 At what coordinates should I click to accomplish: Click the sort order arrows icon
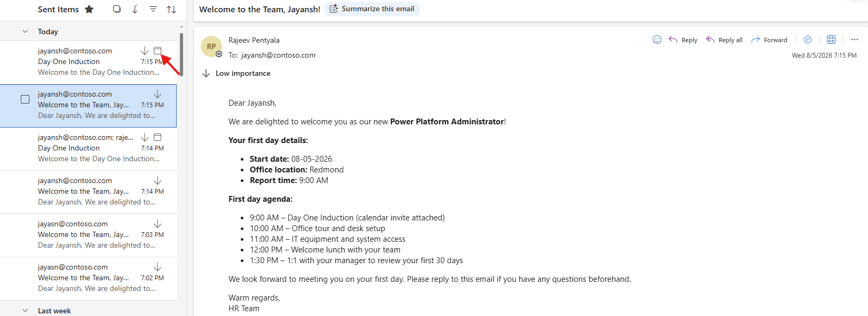[171, 9]
